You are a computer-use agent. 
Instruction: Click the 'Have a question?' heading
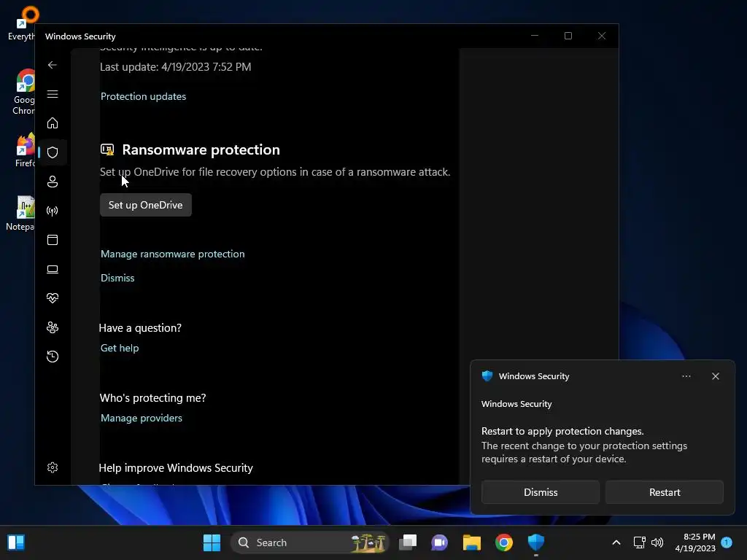point(140,327)
